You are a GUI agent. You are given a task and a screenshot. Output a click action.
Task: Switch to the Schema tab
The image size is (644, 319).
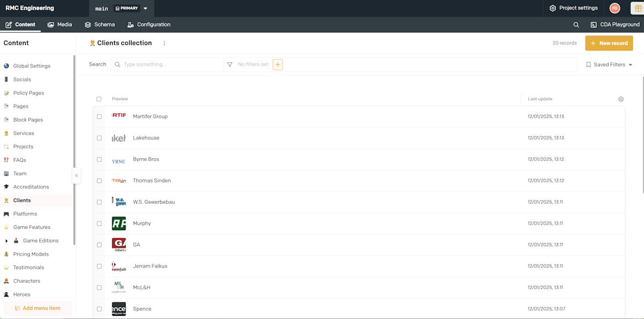click(100, 25)
